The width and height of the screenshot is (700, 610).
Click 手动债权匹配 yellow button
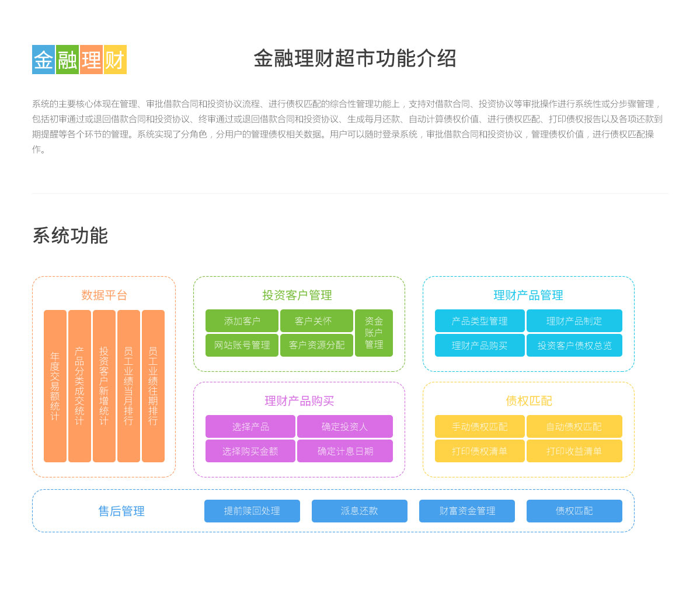pyautogui.click(x=479, y=427)
